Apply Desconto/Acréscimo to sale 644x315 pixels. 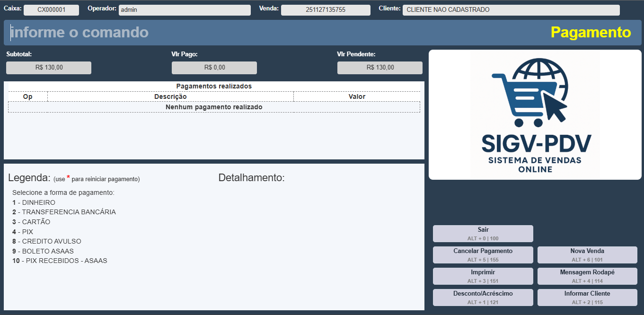[x=483, y=297]
